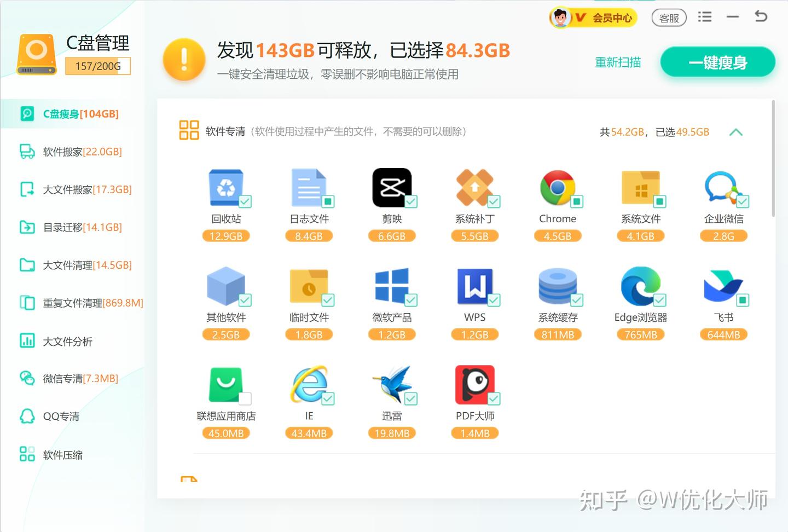Viewport: 788px width, 532px height.
Task: Click the orange exclamation warning icon
Action: pyautogui.click(x=184, y=59)
